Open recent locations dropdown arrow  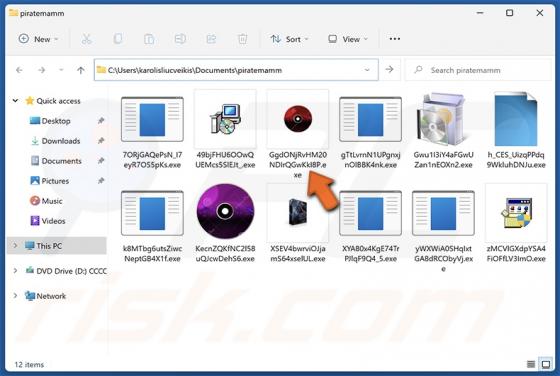click(x=61, y=70)
